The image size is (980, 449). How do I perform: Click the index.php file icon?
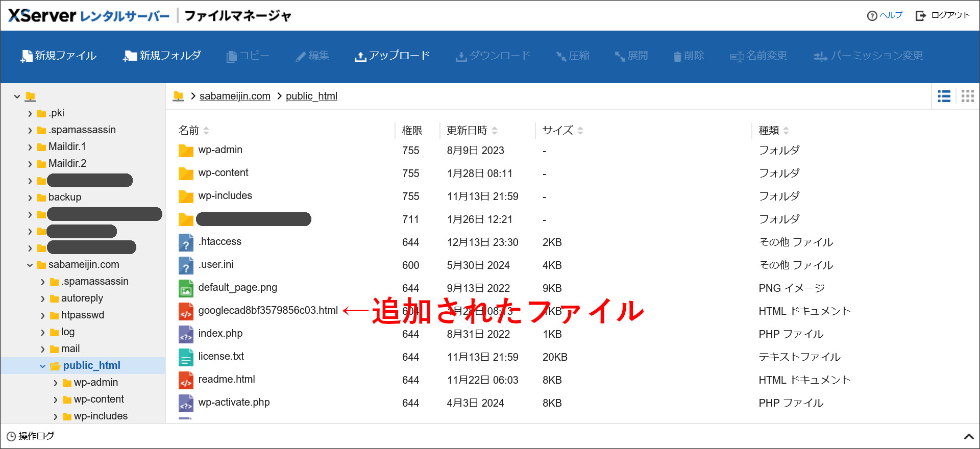[x=186, y=334]
